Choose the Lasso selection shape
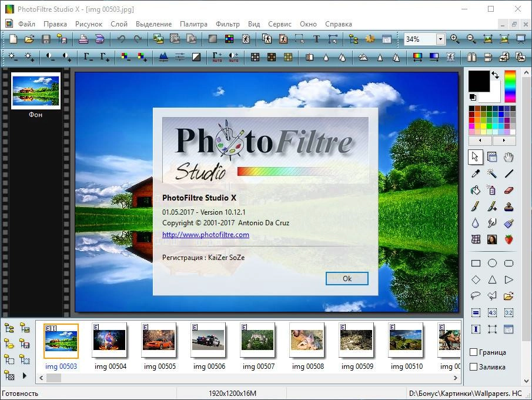 click(476, 296)
